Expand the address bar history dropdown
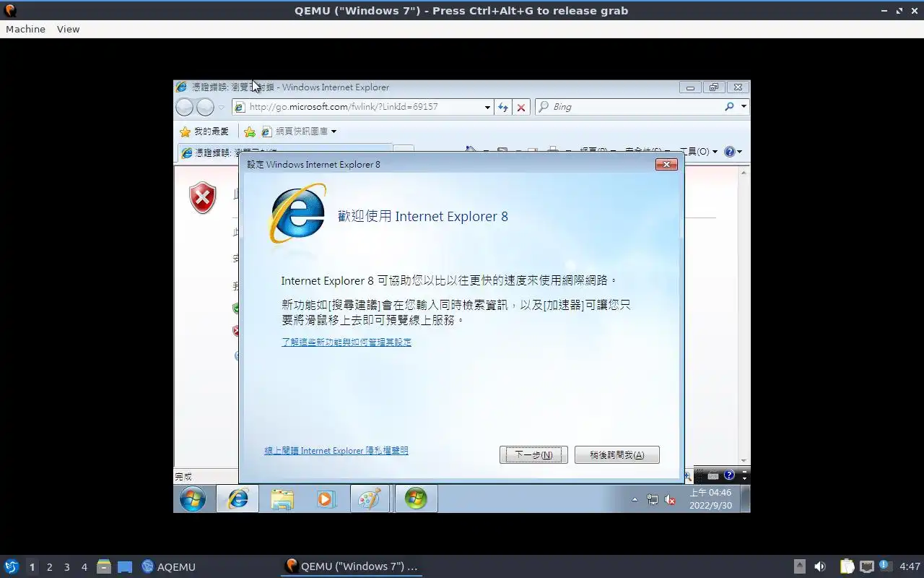The height and width of the screenshot is (578, 924). click(x=488, y=107)
